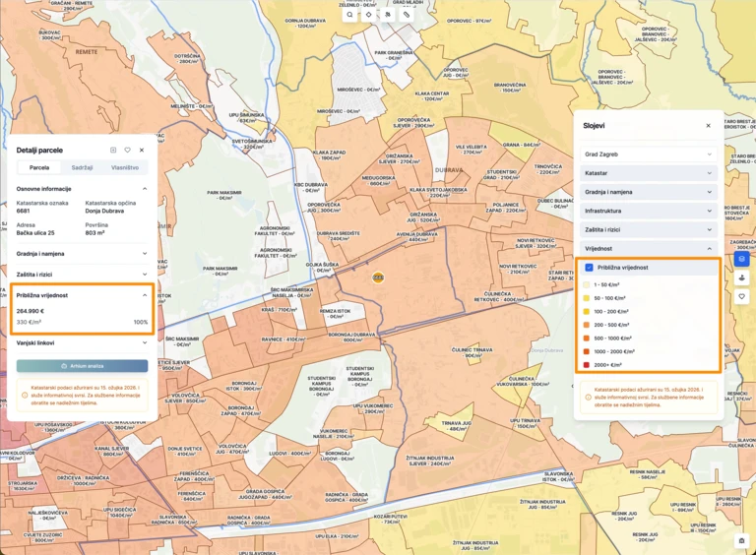Activate the ruler measurement tool

407,15
